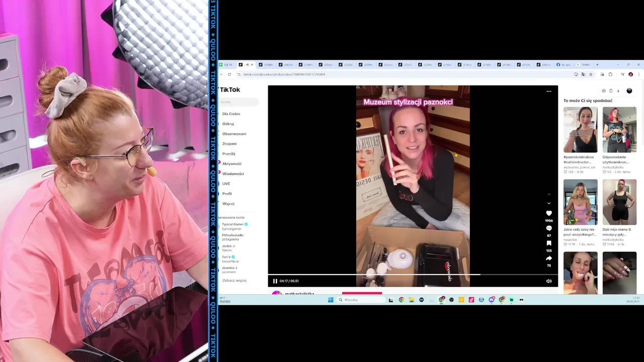644x362 pixels.
Task: Open the Prześlij upload page
Action: pos(228,154)
